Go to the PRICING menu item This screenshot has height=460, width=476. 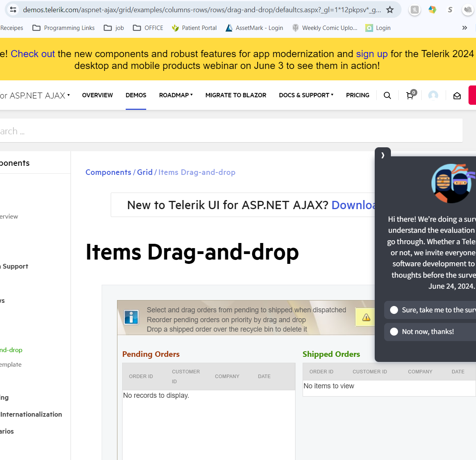(x=357, y=95)
